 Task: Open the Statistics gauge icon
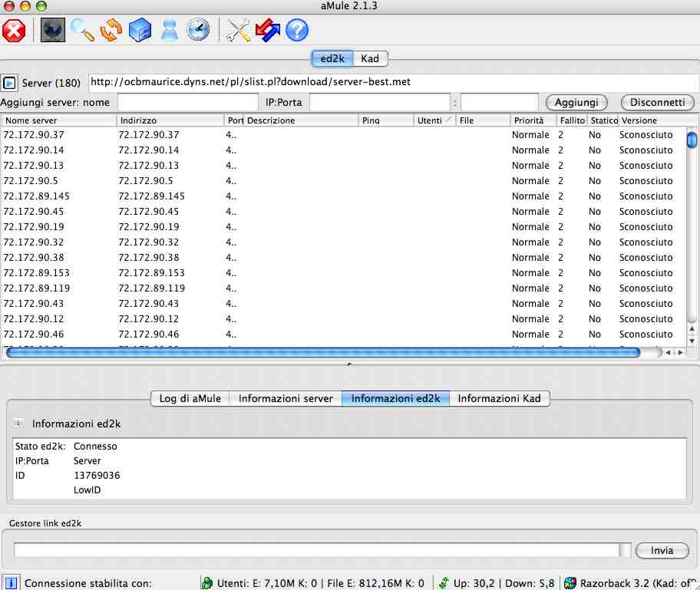click(x=198, y=31)
